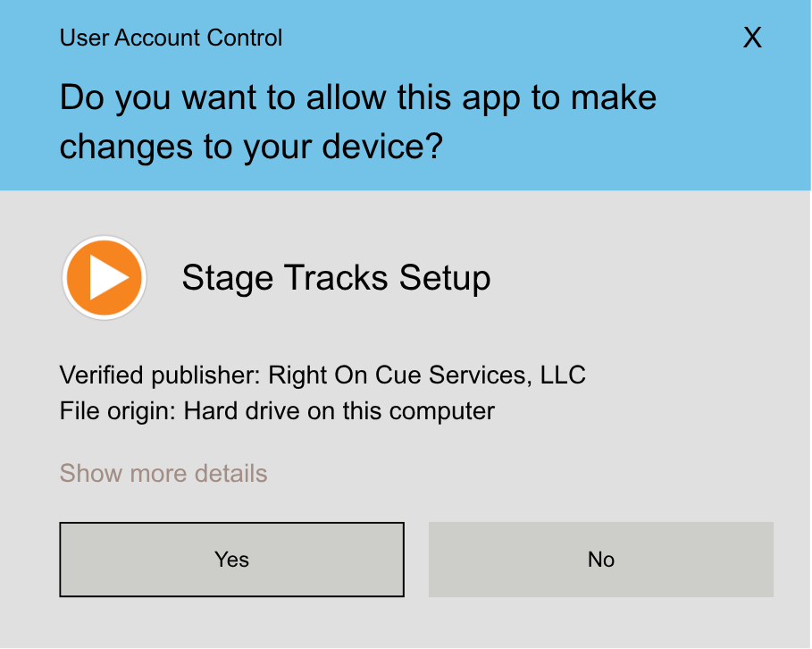Click the Verified publisher line
This screenshot has height=649, width=812.
[322, 375]
